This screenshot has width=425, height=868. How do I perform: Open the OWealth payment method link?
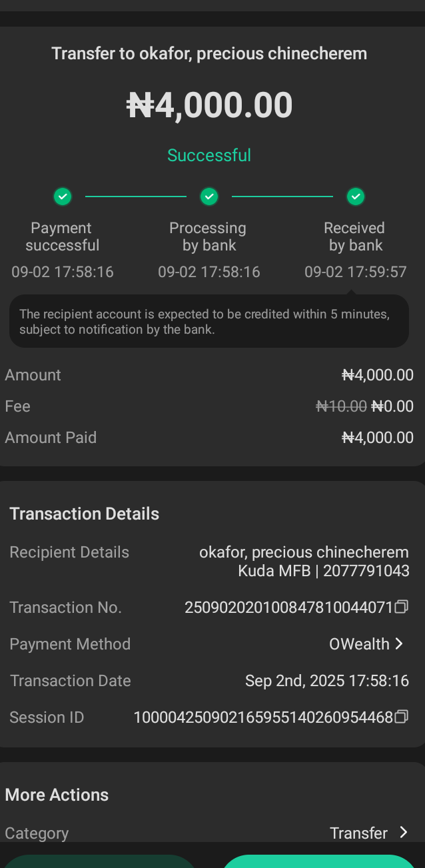click(x=359, y=644)
